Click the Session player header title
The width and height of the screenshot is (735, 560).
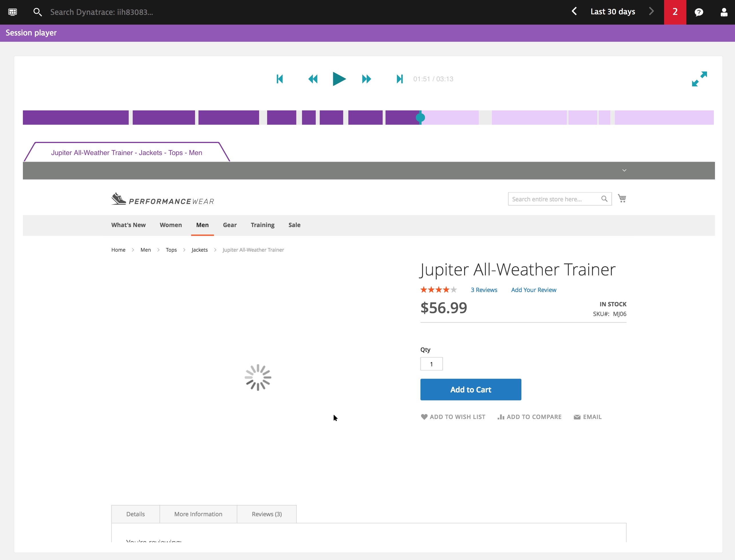31,33
